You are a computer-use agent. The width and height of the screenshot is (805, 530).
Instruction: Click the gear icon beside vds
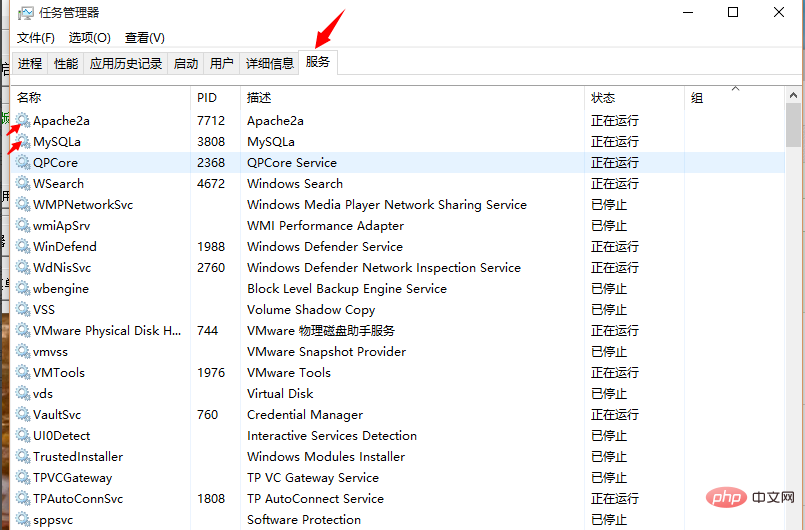click(x=23, y=393)
